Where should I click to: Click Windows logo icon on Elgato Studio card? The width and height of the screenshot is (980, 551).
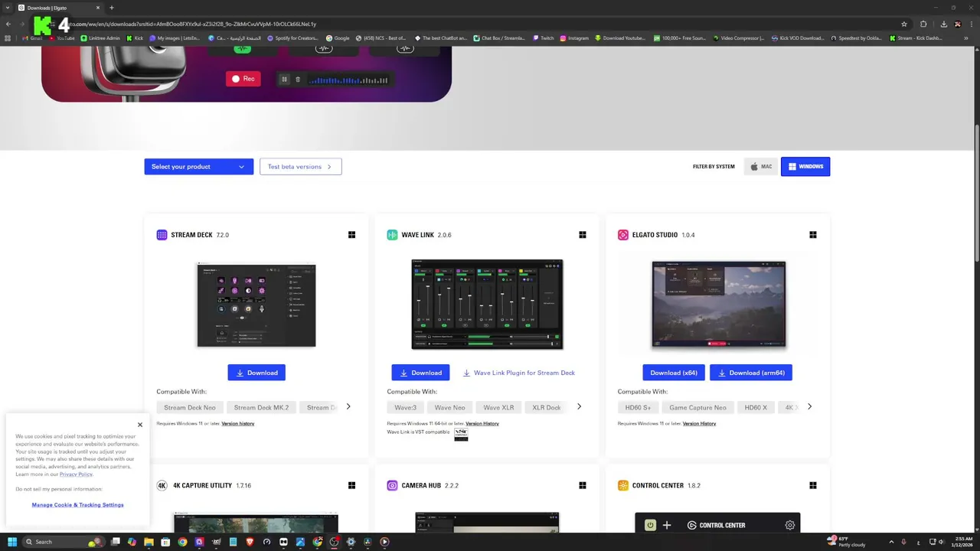point(813,235)
